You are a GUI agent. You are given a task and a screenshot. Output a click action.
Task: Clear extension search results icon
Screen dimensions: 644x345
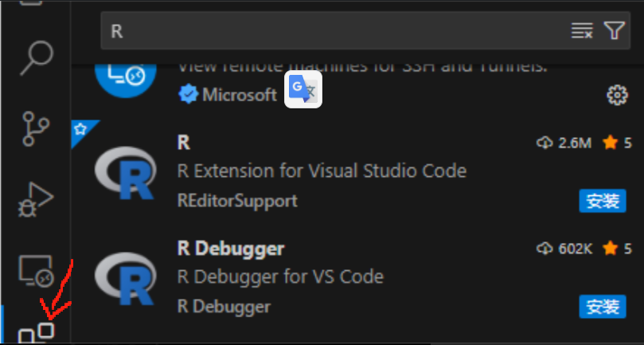click(x=582, y=31)
